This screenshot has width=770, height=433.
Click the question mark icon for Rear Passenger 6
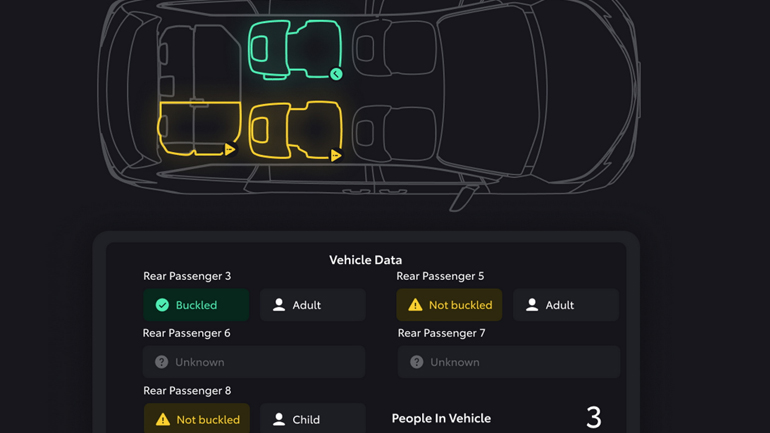coord(162,362)
